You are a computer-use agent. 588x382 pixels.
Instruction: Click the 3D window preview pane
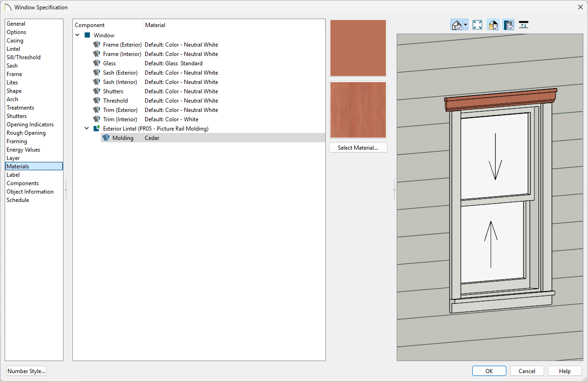(490, 197)
